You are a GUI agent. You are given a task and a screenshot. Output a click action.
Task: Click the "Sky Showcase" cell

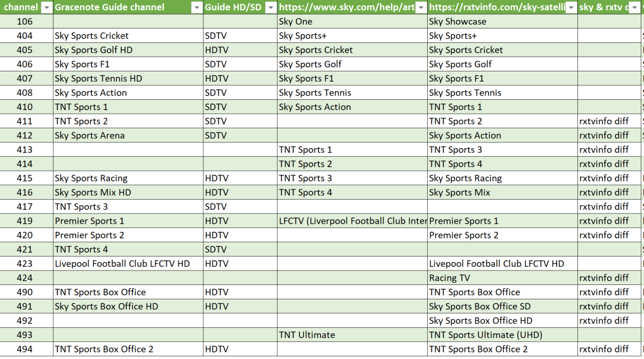pos(457,21)
